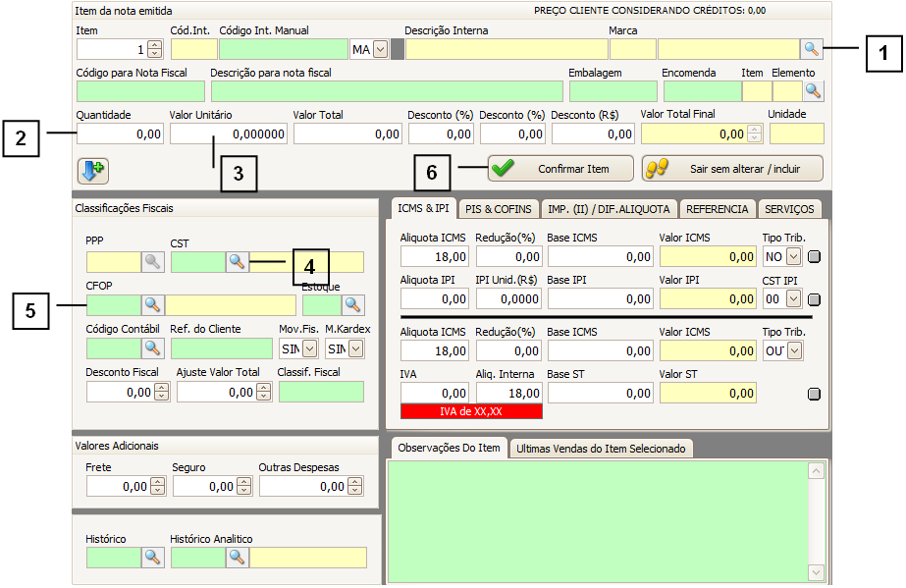This screenshot has width=906, height=588.
Task: Toggle the checkbox beside Valor ST
Action: [x=814, y=394]
